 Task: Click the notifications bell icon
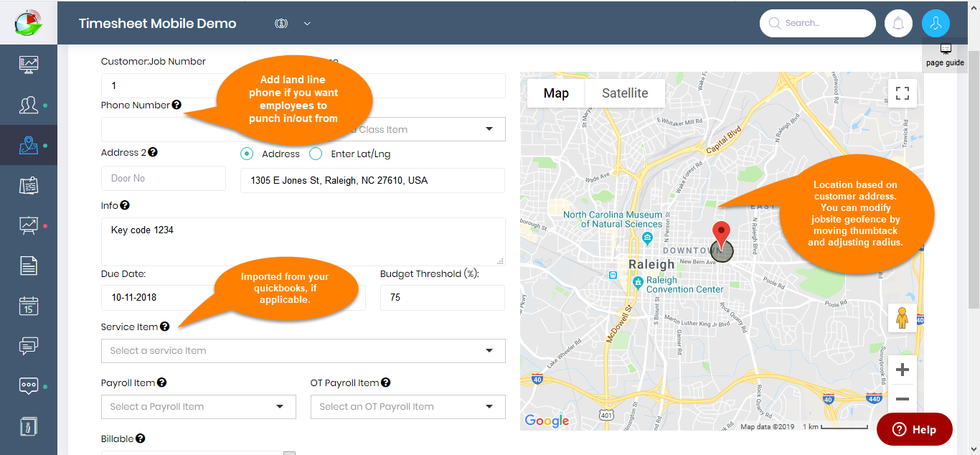pyautogui.click(x=898, y=23)
